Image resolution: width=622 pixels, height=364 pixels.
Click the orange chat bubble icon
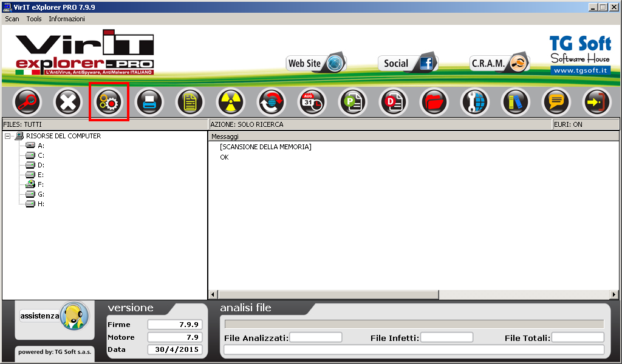(556, 102)
